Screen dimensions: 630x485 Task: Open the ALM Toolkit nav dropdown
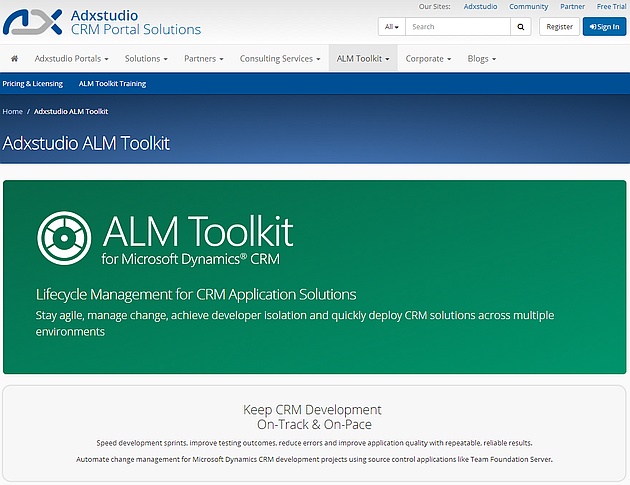(363, 59)
